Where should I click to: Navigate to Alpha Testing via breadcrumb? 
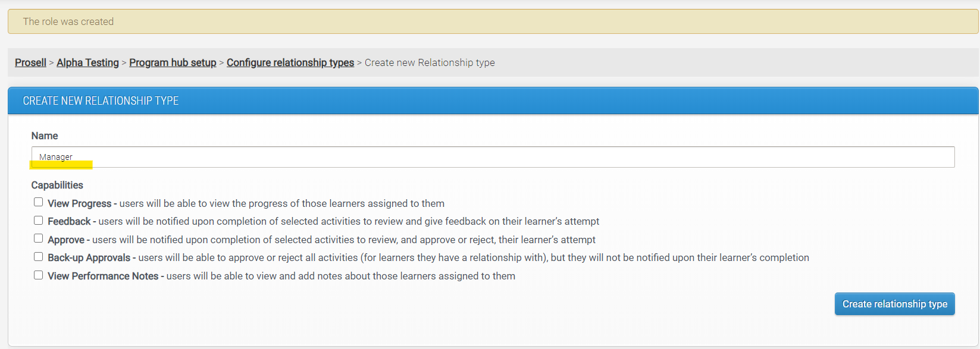click(87, 62)
